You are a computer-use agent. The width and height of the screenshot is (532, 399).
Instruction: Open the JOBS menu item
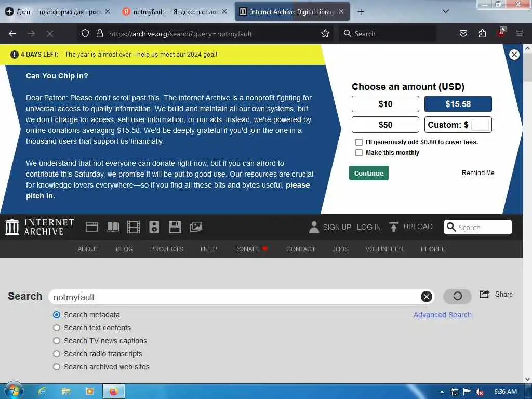coord(340,249)
